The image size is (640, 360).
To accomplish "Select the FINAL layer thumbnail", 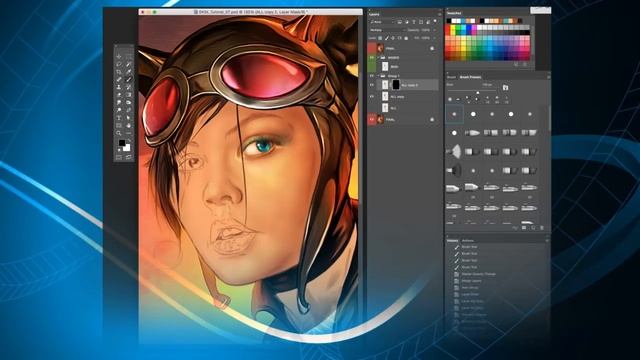I will [x=380, y=119].
